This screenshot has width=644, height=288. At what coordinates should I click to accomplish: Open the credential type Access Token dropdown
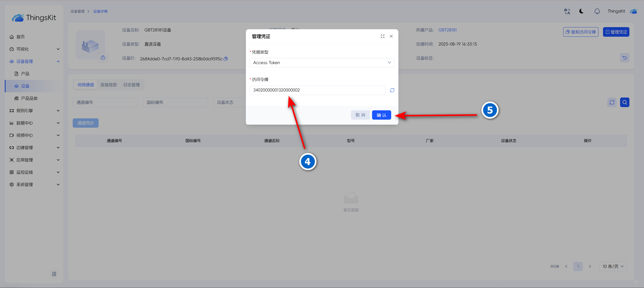(x=322, y=63)
